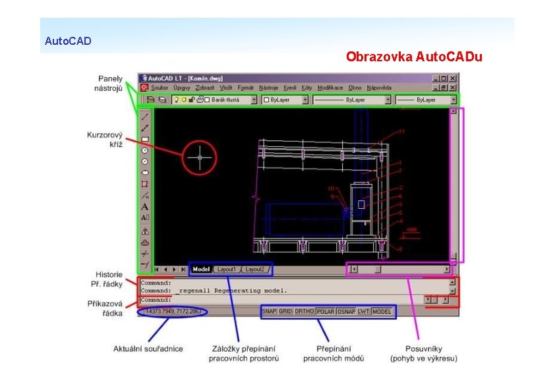Click command history scroll up arrow

452,283
